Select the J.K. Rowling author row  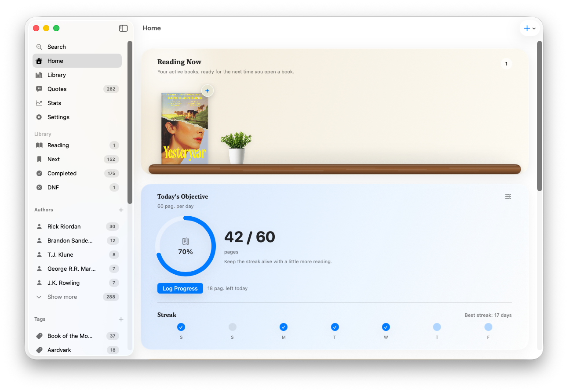77,283
